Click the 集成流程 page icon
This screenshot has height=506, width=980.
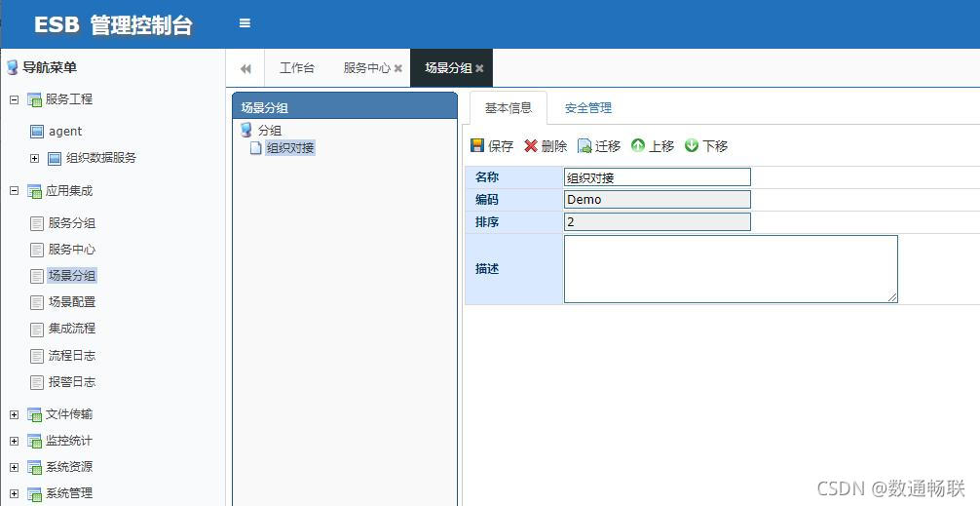37,329
